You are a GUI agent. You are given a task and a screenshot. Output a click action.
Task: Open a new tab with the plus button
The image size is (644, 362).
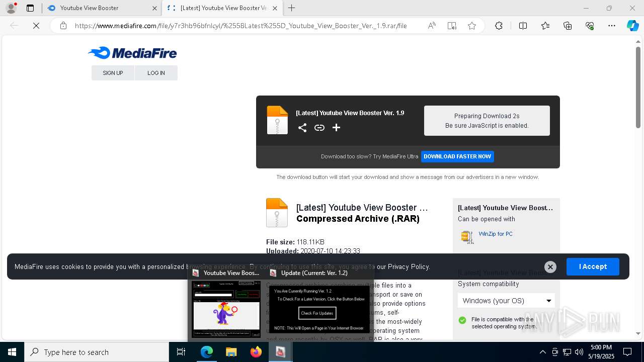coord(291,8)
